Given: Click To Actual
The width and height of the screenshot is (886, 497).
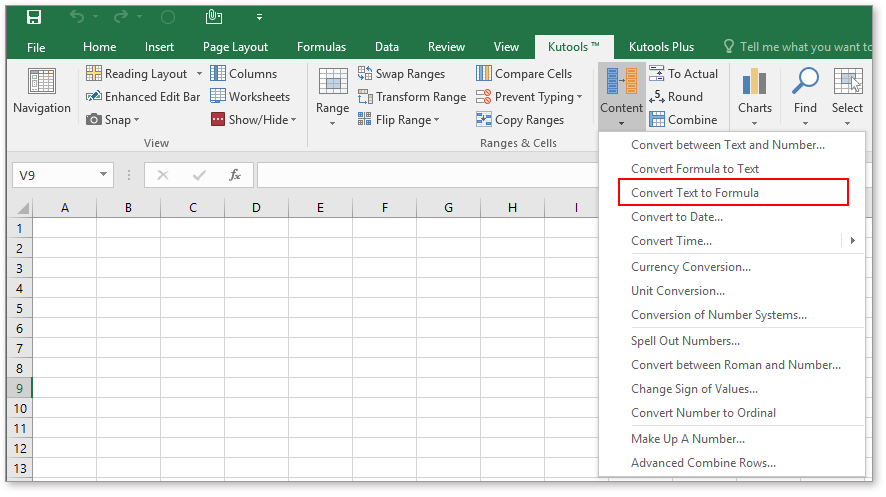Looking at the screenshot, I should 683,73.
